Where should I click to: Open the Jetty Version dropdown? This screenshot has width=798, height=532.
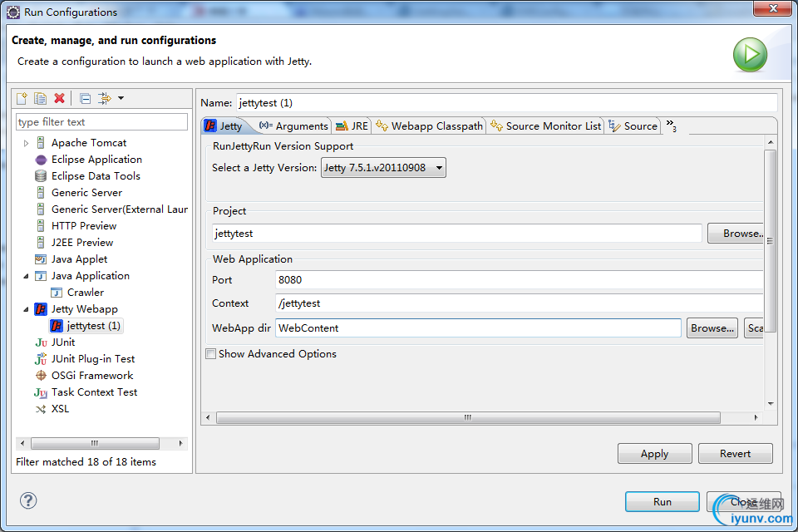click(x=383, y=167)
